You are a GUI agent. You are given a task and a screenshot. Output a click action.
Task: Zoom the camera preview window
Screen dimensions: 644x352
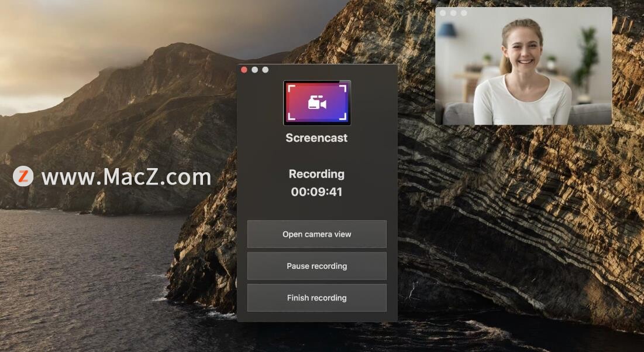pyautogui.click(x=464, y=13)
